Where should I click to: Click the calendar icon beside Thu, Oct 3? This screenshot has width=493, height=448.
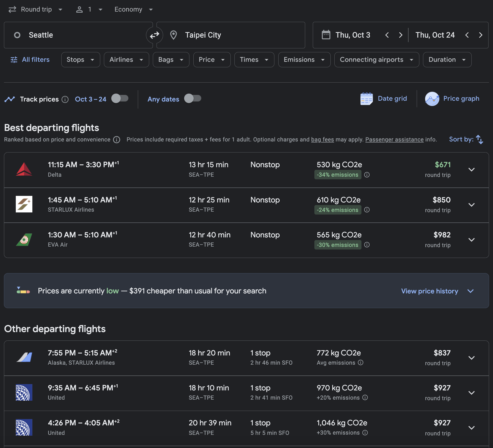click(x=326, y=35)
